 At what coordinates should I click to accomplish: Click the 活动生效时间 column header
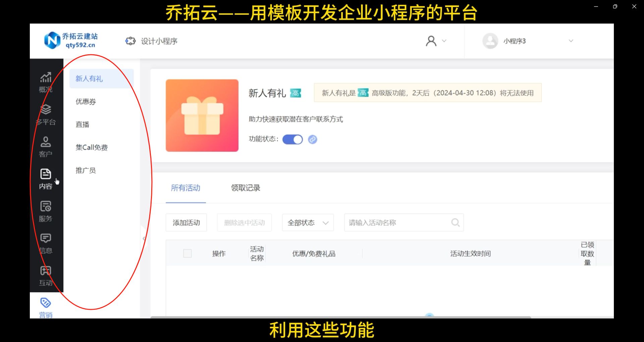point(470,253)
